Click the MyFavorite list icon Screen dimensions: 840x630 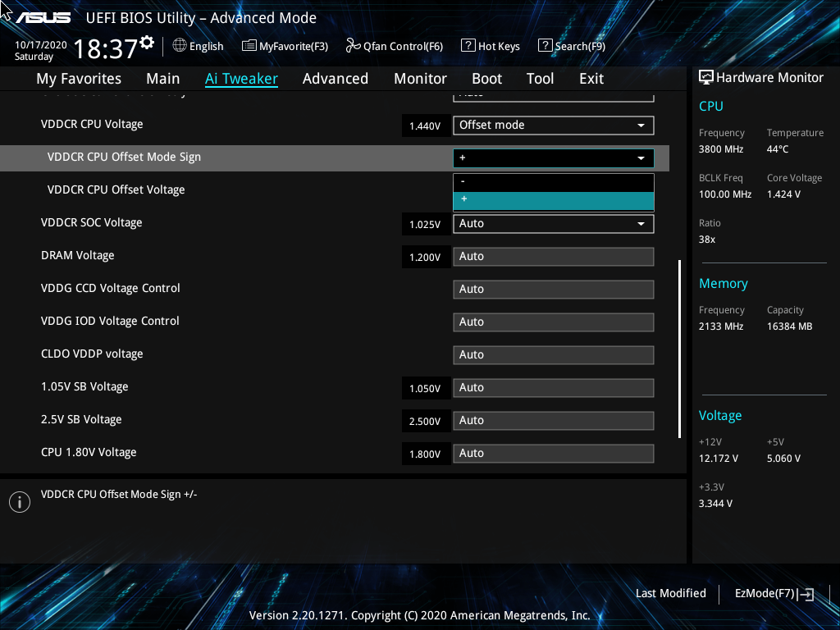point(249,46)
